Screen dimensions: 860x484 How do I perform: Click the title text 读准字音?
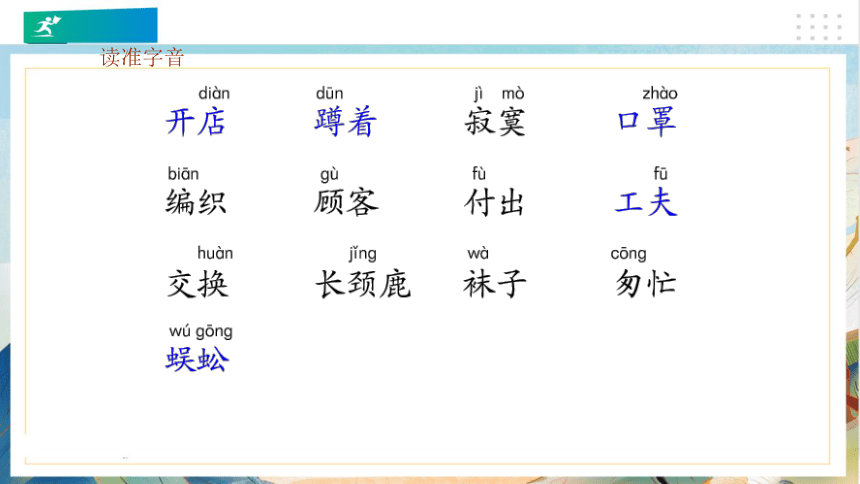[142, 58]
